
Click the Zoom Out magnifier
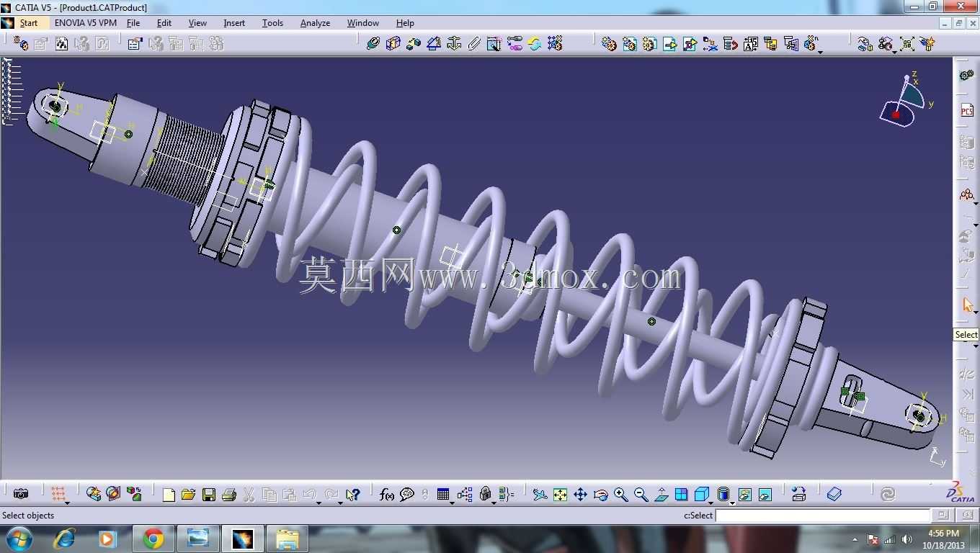641,495
